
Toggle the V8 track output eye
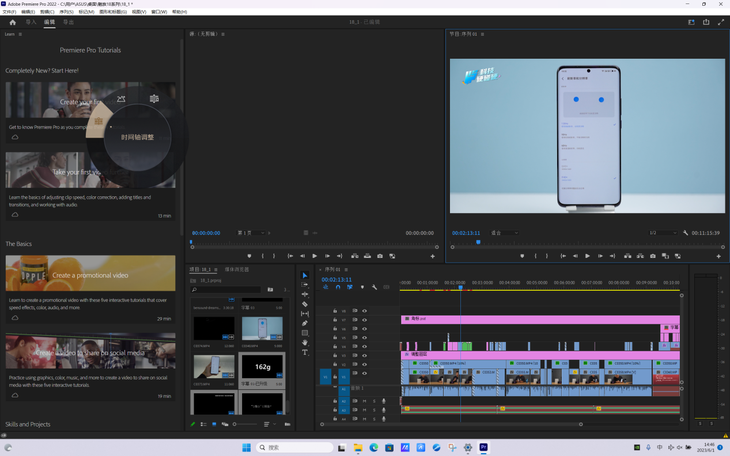coord(365,311)
